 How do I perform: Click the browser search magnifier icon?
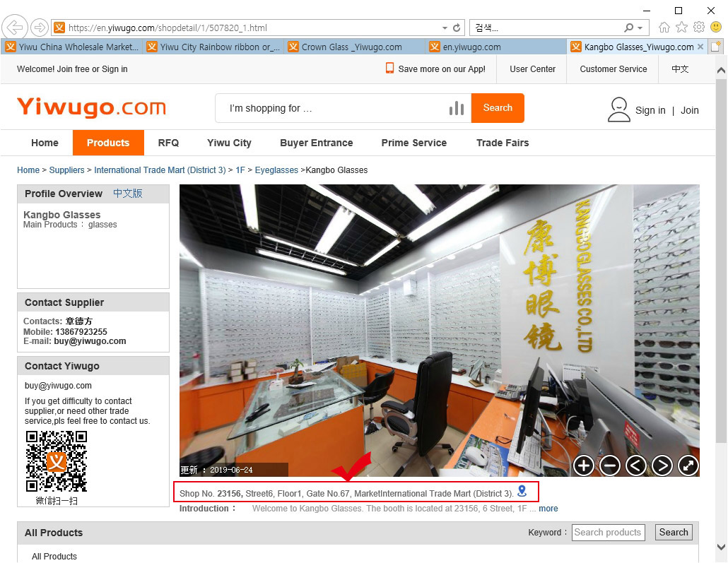(628, 28)
